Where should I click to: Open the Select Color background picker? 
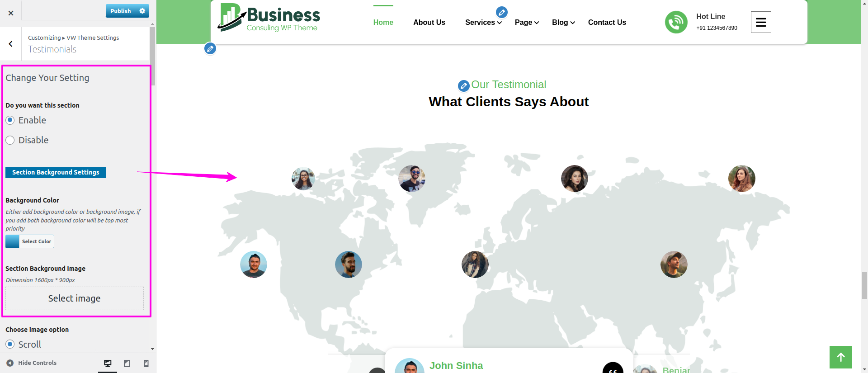(x=30, y=241)
